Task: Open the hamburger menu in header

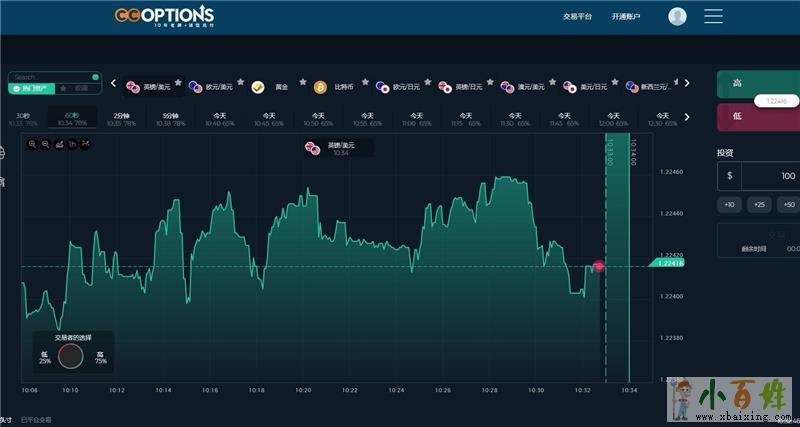Action: [713, 16]
